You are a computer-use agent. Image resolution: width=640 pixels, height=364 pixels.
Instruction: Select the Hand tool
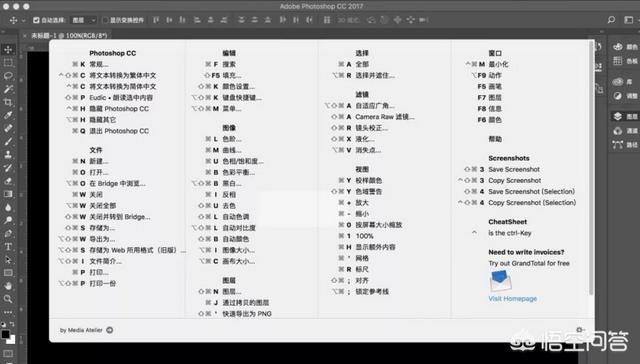tap(8, 286)
